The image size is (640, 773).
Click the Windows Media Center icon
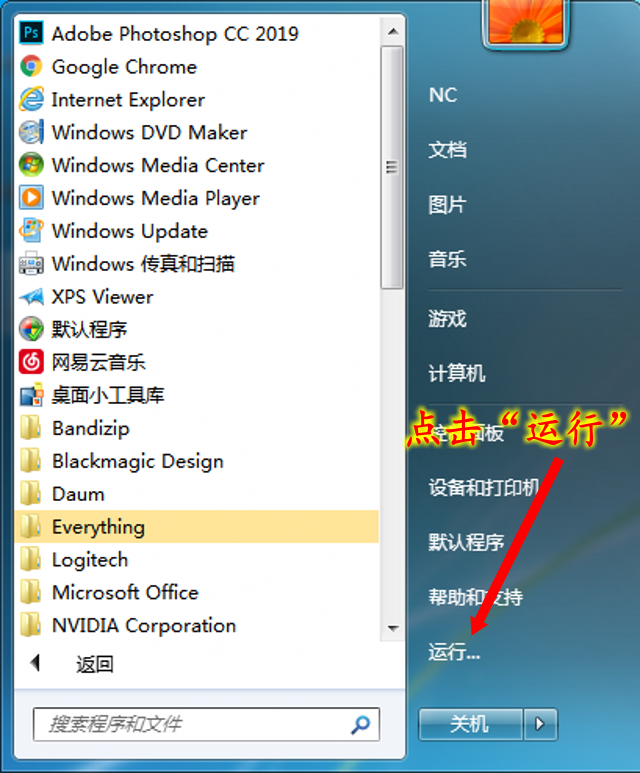pyautogui.click(x=31, y=165)
